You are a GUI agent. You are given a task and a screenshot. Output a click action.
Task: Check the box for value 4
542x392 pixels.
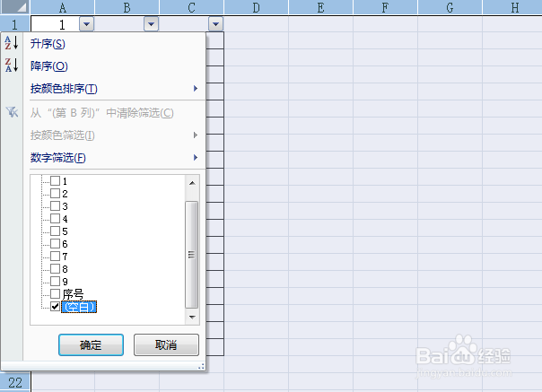click(x=56, y=219)
